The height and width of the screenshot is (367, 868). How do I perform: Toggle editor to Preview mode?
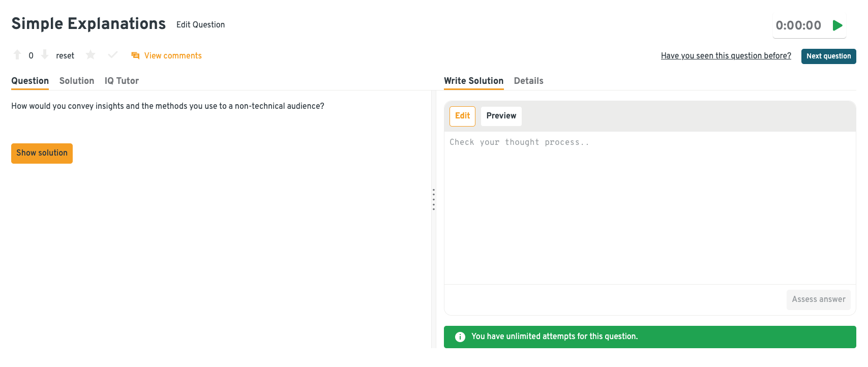pyautogui.click(x=501, y=116)
